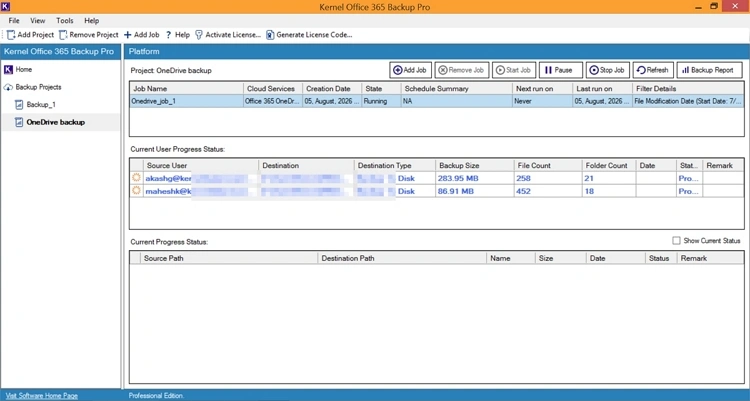Click the Creation Date column header

click(x=331, y=89)
